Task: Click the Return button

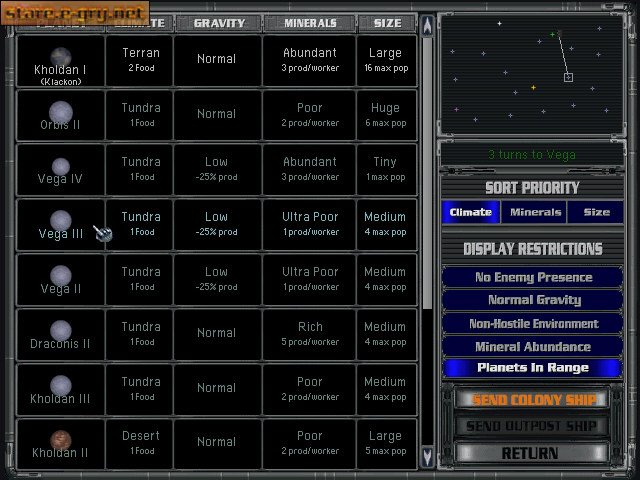Action: point(533,453)
